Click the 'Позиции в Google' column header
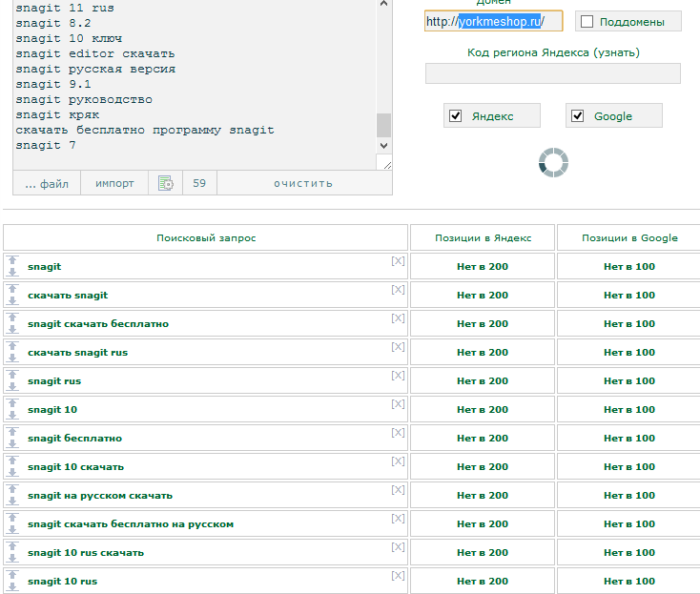The image size is (700, 594). 629,237
